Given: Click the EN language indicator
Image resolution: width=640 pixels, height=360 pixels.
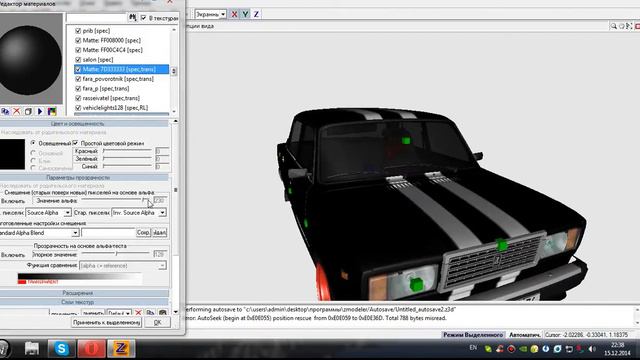Looking at the screenshot, I should (x=473, y=348).
